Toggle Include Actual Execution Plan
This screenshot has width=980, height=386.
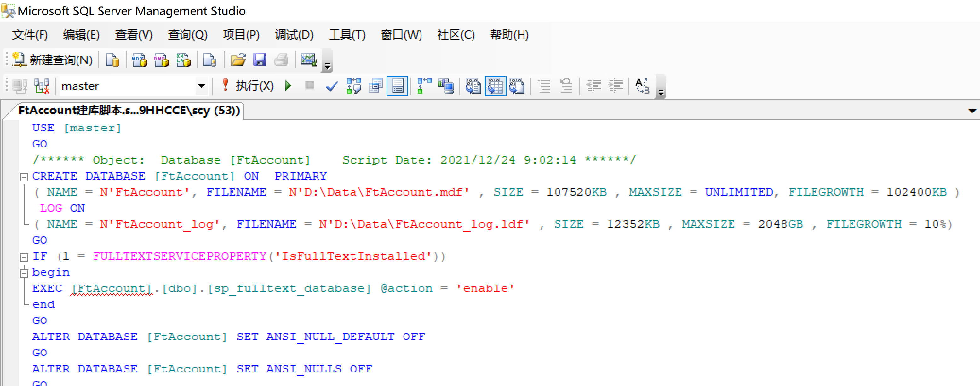(x=424, y=86)
